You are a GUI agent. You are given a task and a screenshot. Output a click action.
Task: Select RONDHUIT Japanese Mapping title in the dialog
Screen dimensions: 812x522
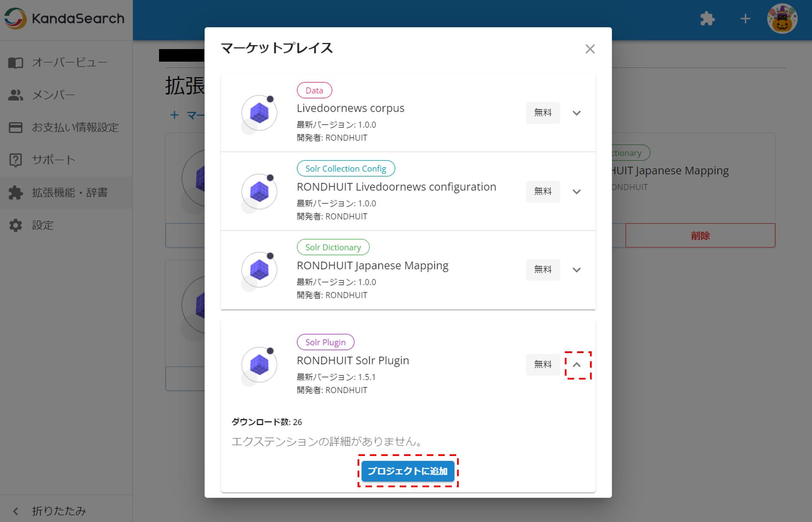pyautogui.click(x=372, y=265)
